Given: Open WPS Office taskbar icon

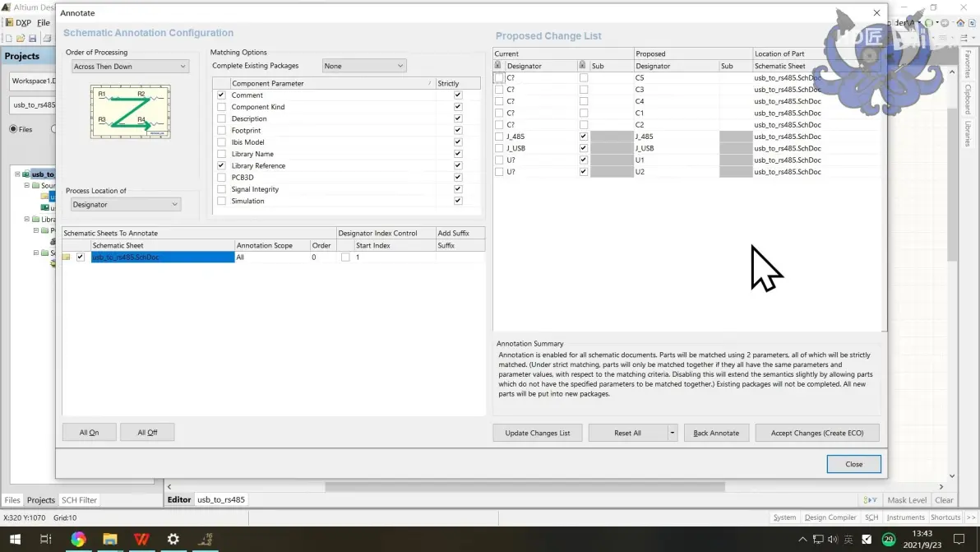Looking at the screenshot, I should click(x=142, y=539).
